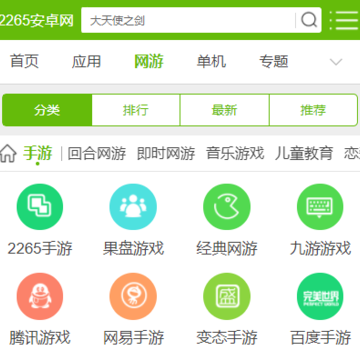Viewport: 360px width, 360px height.
Task: Click the 果盘游戏 text label
Action: (x=133, y=249)
